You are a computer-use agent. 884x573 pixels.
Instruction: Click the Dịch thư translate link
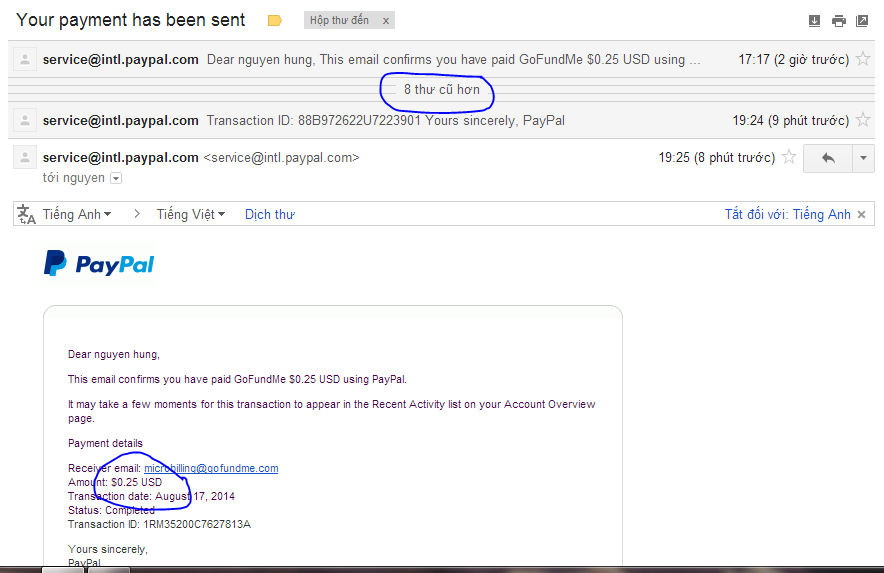tap(269, 214)
